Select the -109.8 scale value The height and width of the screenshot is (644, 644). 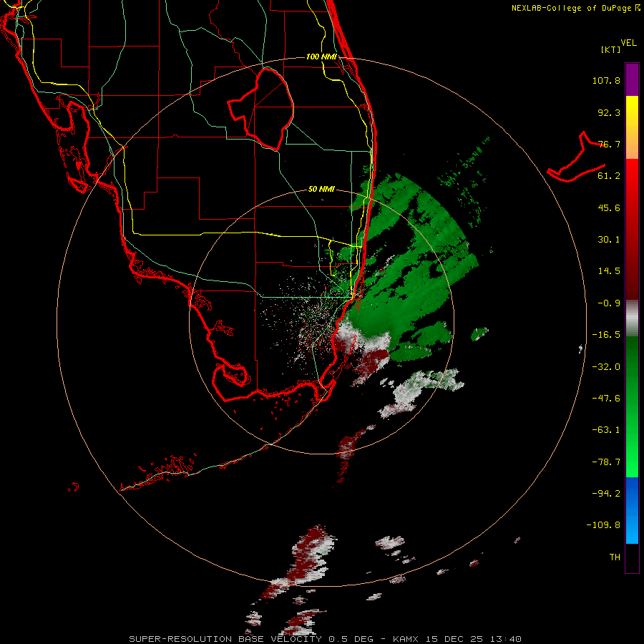pos(603,525)
